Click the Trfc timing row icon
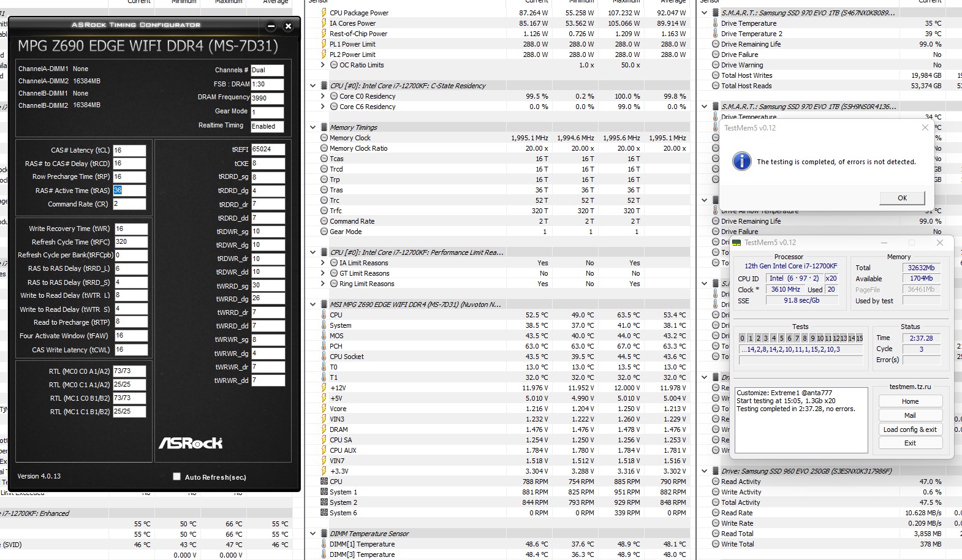The width and height of the screenshot is (962, 560). click(x=324, y=211)
